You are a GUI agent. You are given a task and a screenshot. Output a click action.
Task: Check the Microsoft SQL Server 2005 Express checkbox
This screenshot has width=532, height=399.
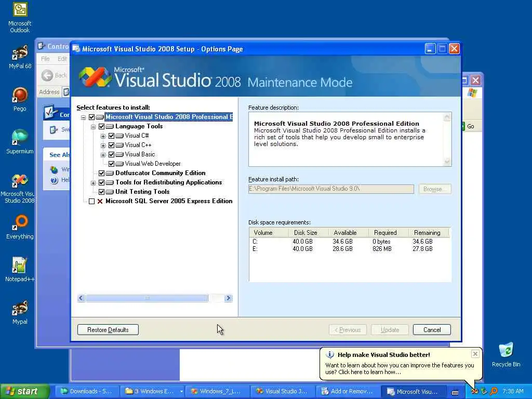(x=91, y=201)
